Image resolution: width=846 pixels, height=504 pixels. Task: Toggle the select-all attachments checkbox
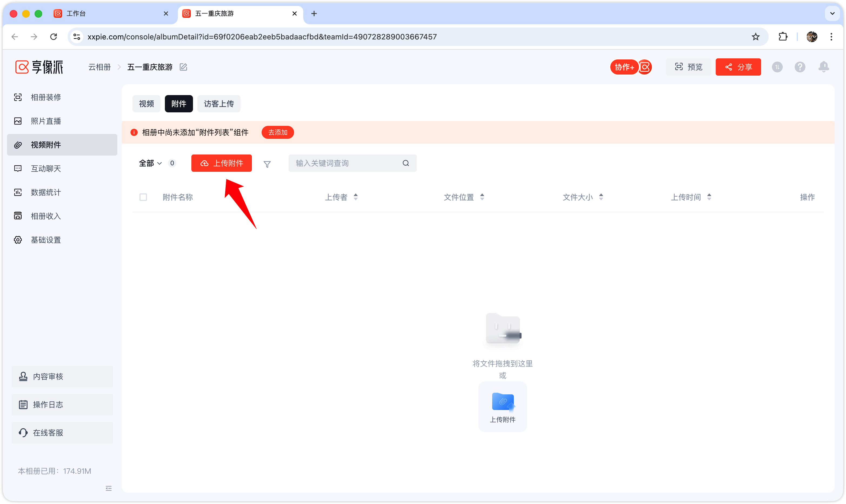coord(143,197)
